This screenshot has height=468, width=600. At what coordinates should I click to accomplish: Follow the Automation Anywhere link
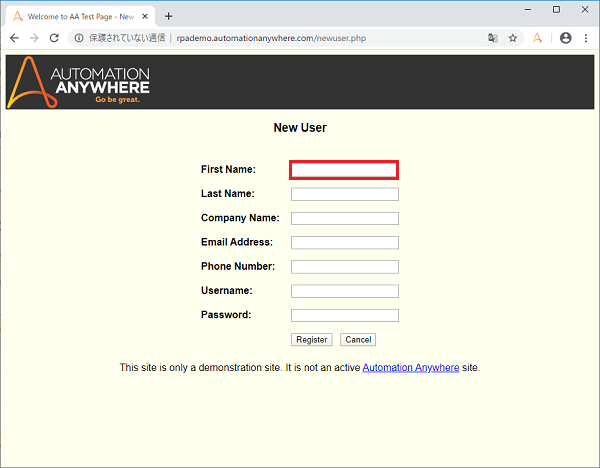click(x=411, y=368)
